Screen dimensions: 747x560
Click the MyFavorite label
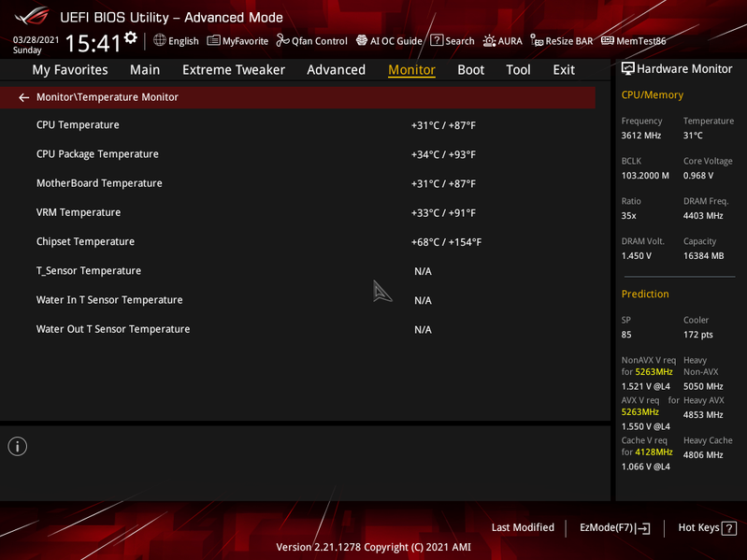coord(245,41)
